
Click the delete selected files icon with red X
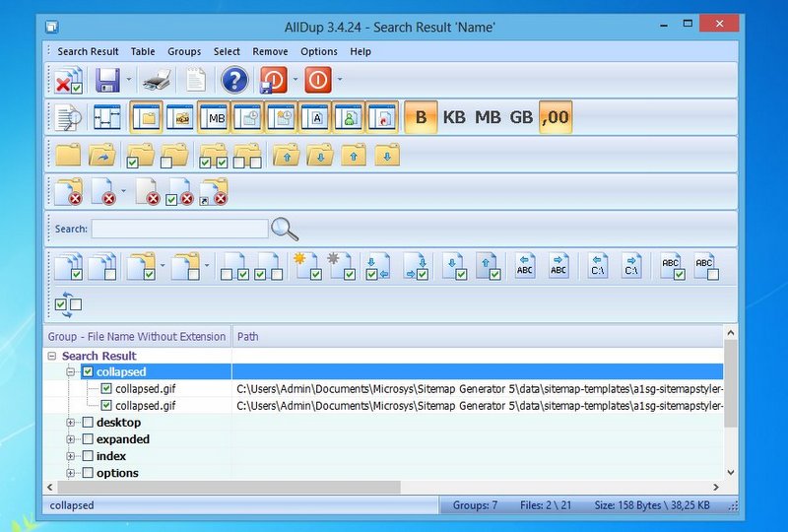pos(68,80)
